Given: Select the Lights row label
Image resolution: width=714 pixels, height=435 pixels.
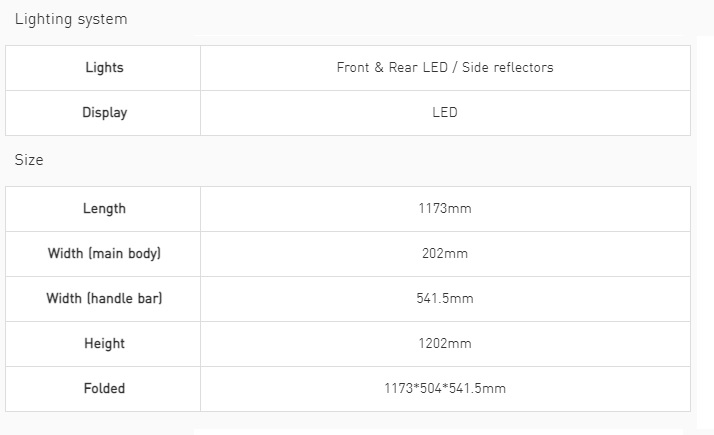Looking at the screenshot, I should coord(104,67).
